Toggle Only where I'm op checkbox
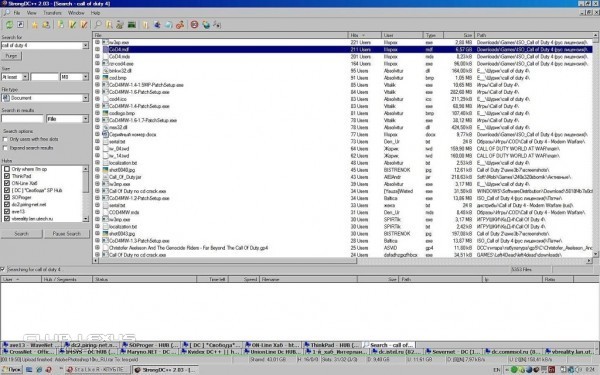This screenshot has height=375, width=600. [x=7, y=169]
